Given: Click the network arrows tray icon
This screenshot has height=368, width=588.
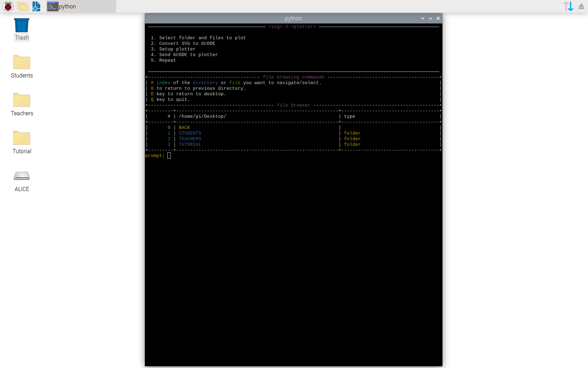Looking at the screenshot, I should (x=568, y=6).
